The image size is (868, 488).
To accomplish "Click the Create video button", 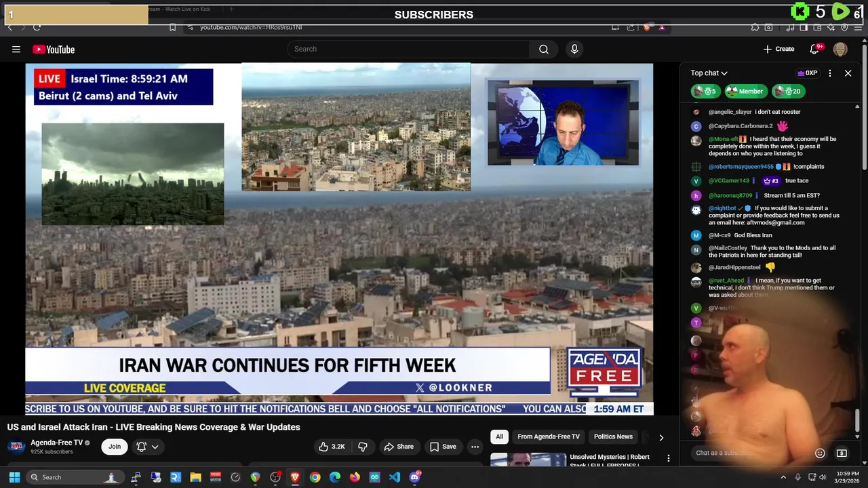I will click(778, 49).
